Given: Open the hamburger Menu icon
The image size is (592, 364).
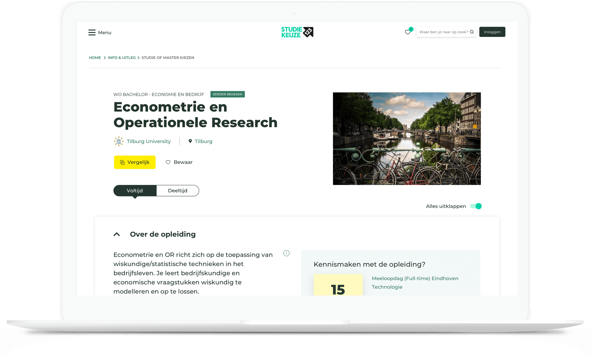Looking at the screenshot, I should 92,32.
